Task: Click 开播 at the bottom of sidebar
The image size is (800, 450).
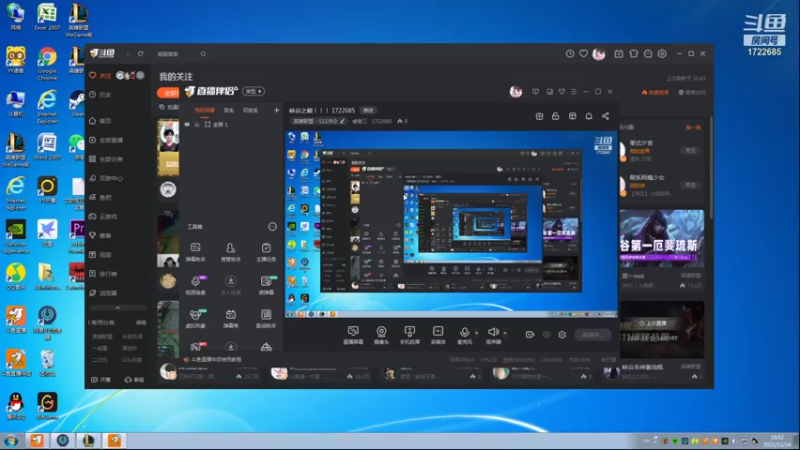Action: tap(101, 380)
